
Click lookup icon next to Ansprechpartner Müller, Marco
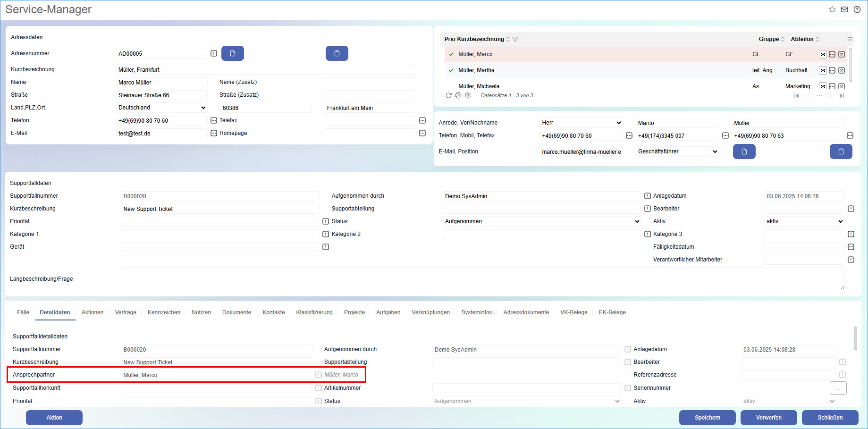(319, 375)
